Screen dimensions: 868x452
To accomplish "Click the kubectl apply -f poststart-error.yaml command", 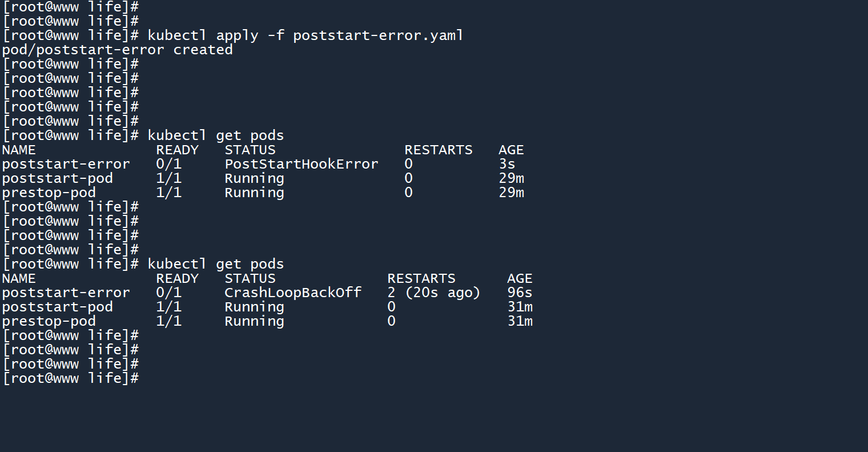I will pyautogui.click(x=305, y=35).
